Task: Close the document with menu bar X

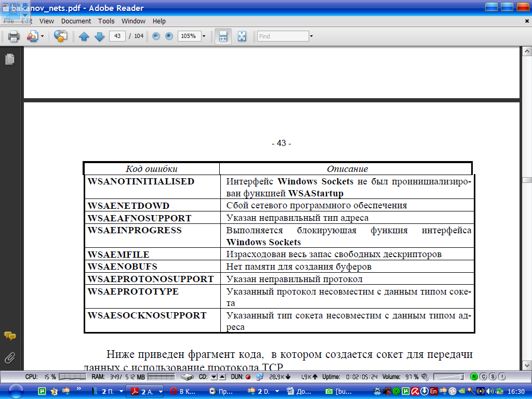Action: [527, 21]
